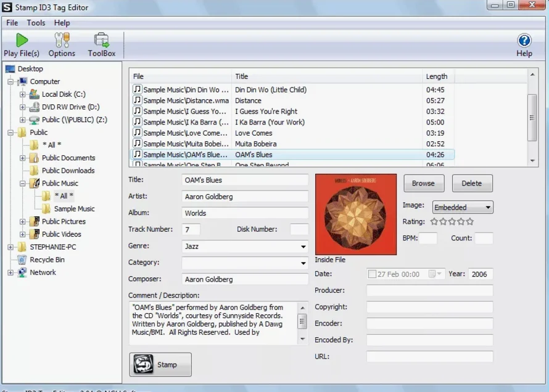Click the BPM input field
This screenshot has width=549, height=392.
click(x=428, y=238)
